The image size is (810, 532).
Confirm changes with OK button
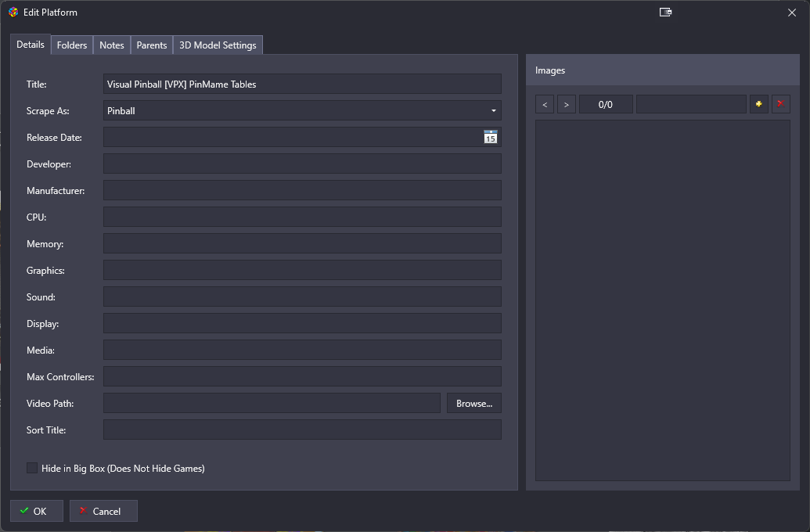point(37,511)
